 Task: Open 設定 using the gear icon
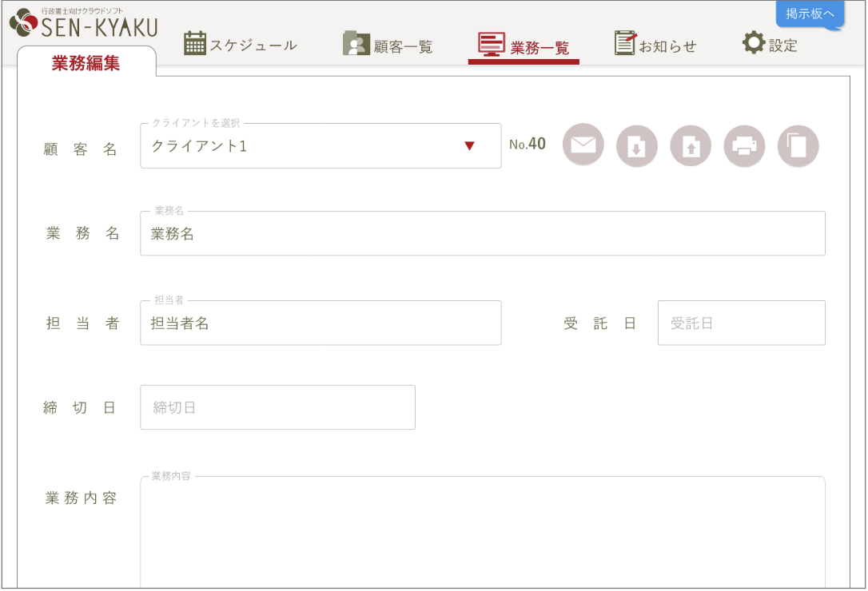752,42
